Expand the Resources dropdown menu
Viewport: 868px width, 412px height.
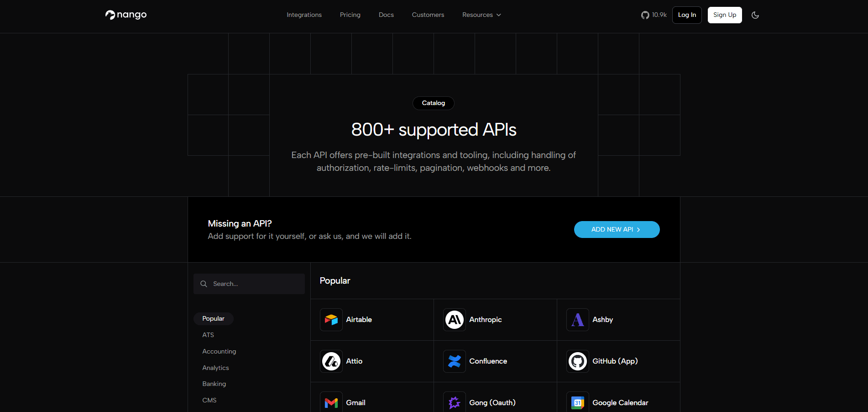pos(481,15)
